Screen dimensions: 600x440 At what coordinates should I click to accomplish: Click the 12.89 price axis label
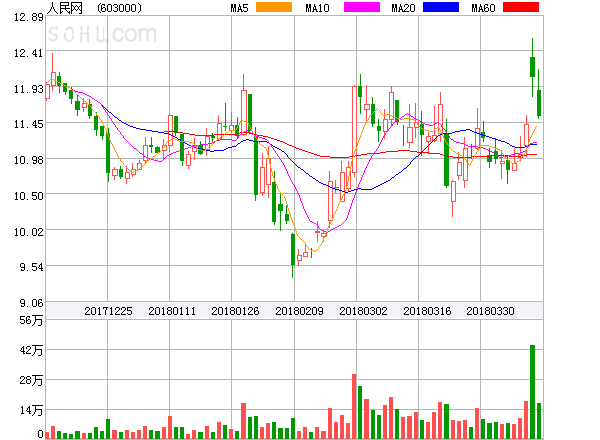(29, 17)
